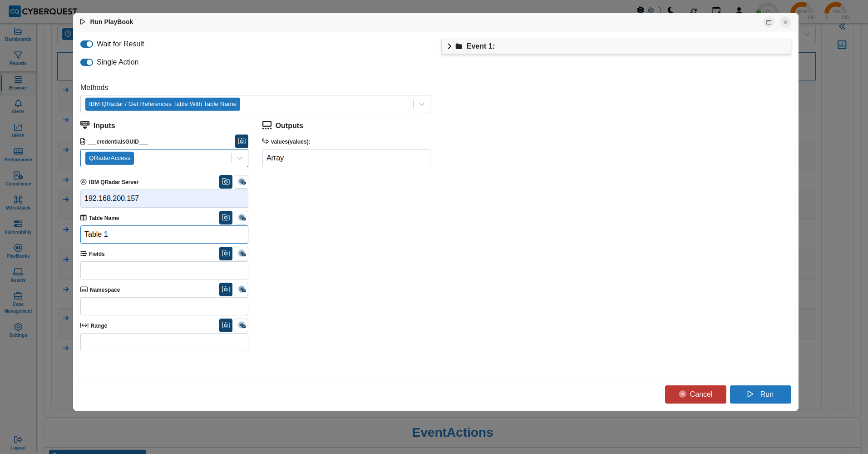Click folder-gear icon for Namespace

point(226,289)
